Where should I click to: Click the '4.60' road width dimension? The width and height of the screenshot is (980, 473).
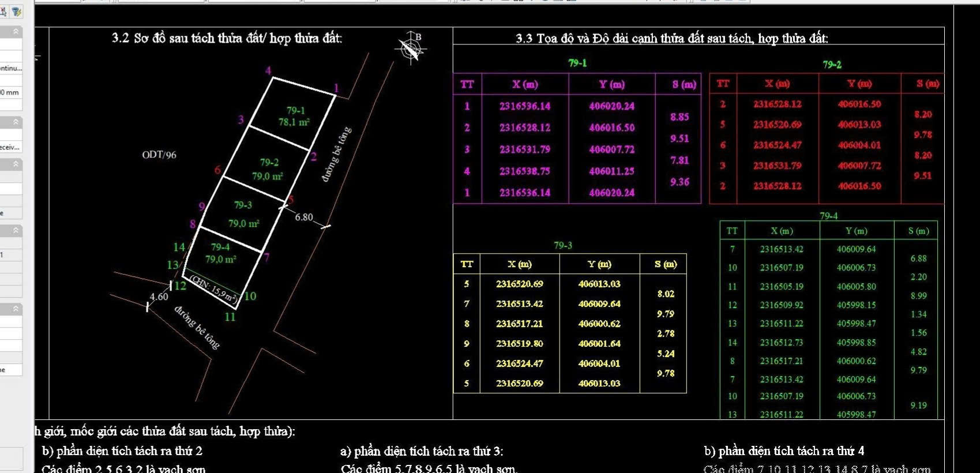(159, 296)
